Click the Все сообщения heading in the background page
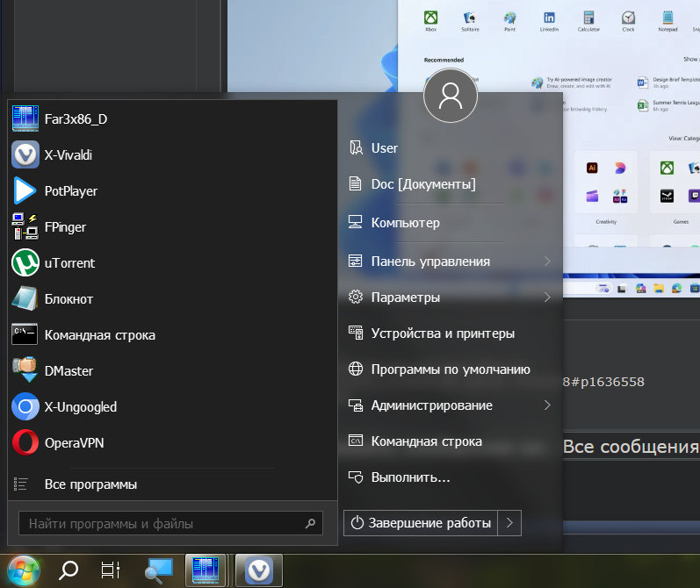 631,447
